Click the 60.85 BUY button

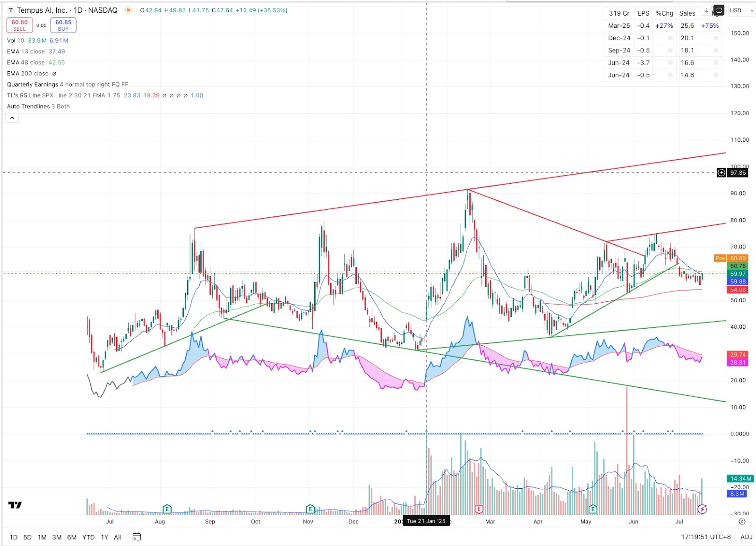(63, 25)
